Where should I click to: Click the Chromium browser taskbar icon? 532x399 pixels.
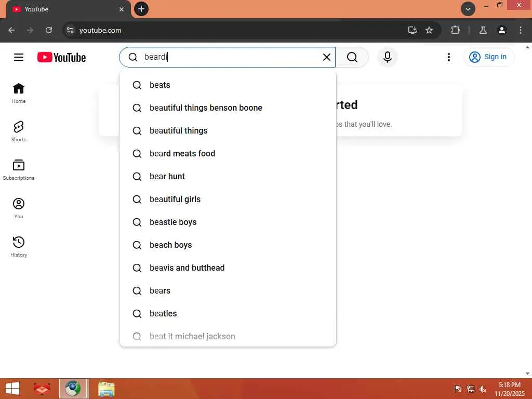(x=73, y=389)
